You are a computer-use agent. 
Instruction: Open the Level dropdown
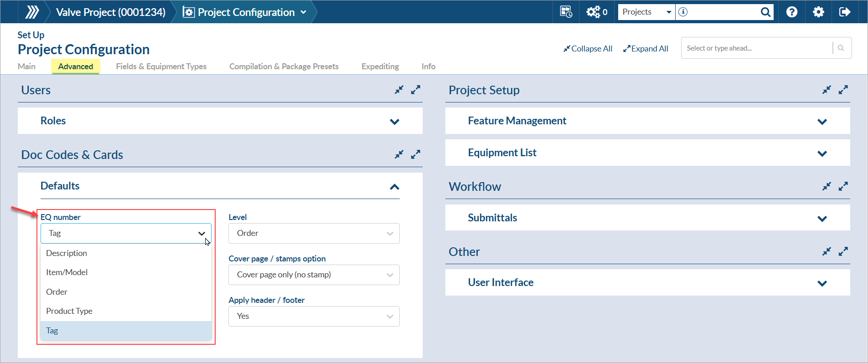[314, 233]
